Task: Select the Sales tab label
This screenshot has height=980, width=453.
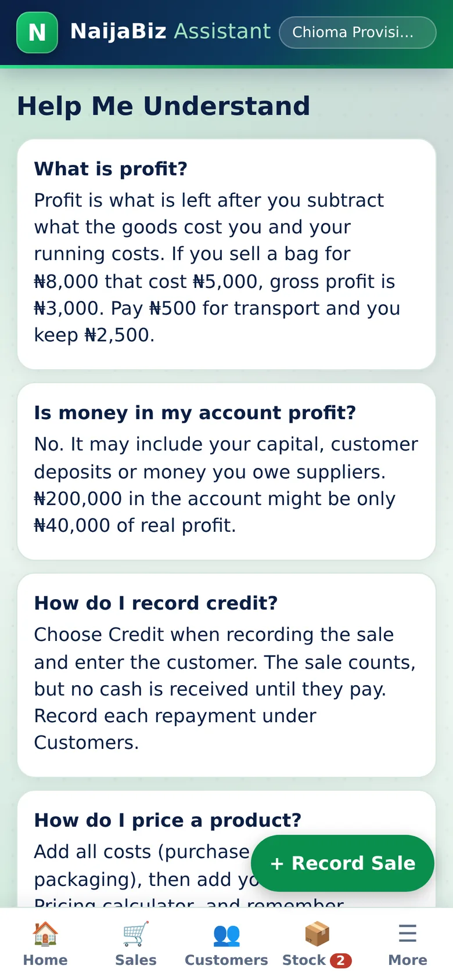Action: point(136,960)
